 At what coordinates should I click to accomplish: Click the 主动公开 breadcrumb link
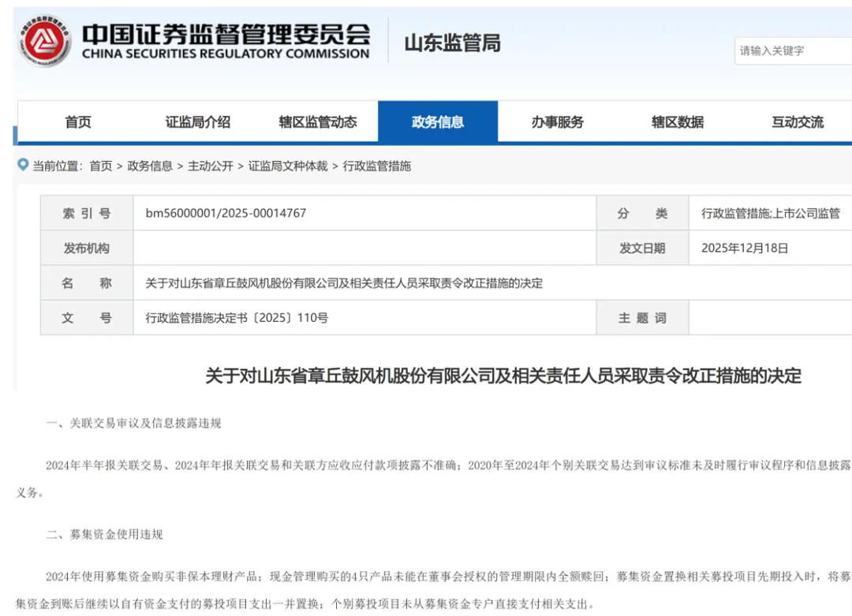click(211, 166)
